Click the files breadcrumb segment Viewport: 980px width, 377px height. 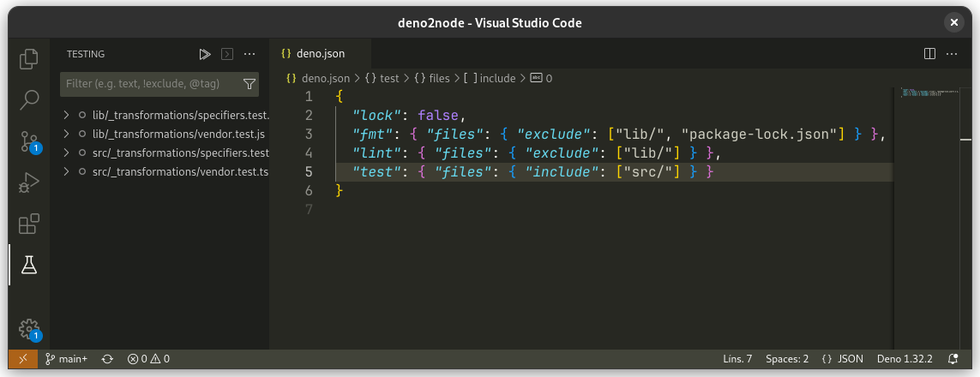(432, 79)
